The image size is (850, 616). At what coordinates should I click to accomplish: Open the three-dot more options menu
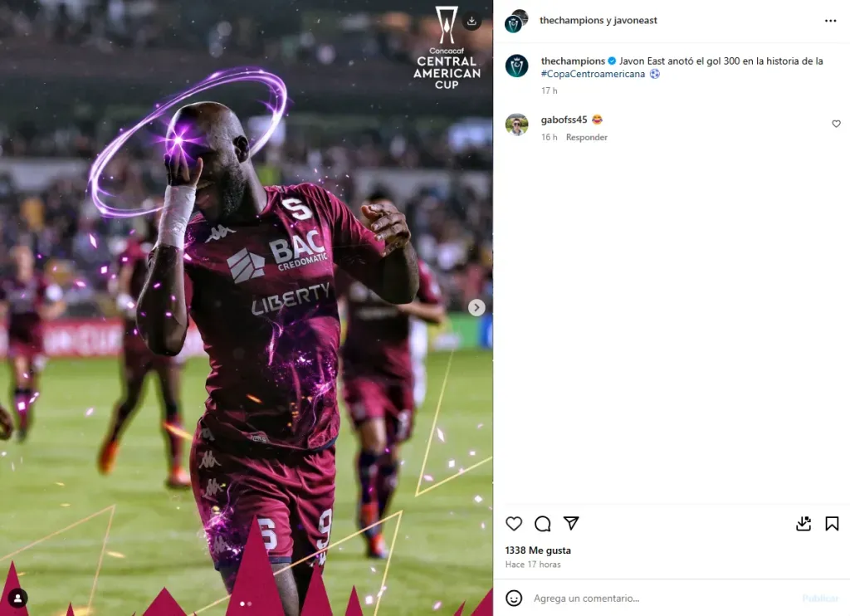[x=830, y=21]
